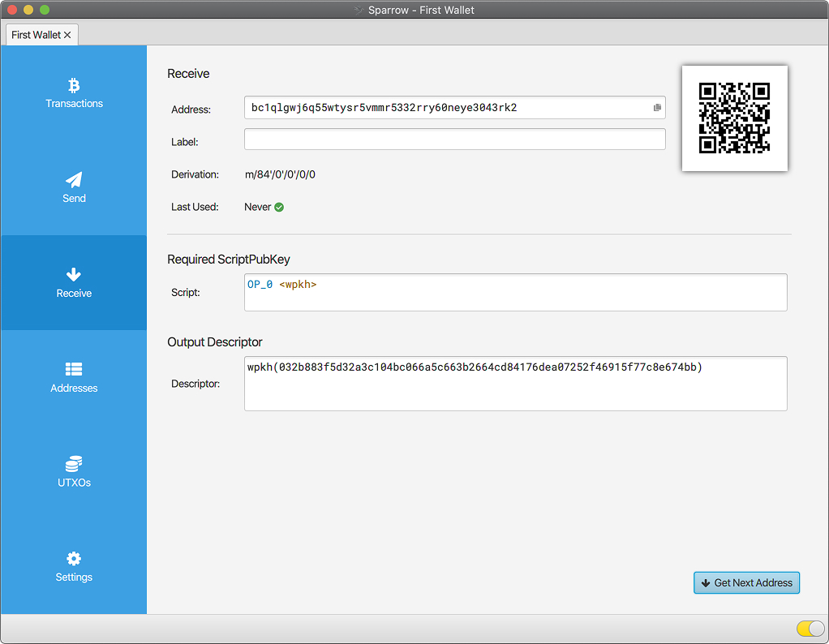The image size is (829, 644).
Task: Click the Address field text
Action: [x=384, y=108]
